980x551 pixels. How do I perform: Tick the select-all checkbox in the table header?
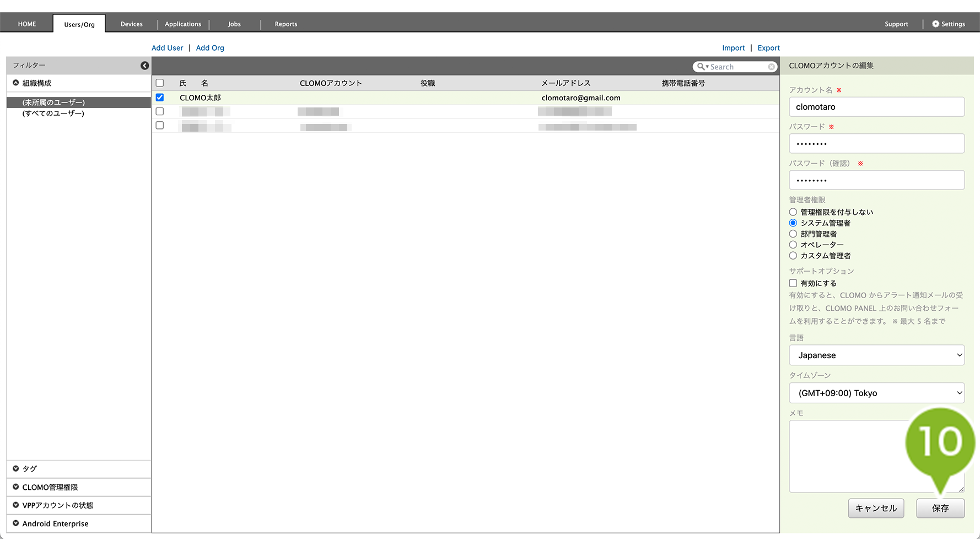160,83
